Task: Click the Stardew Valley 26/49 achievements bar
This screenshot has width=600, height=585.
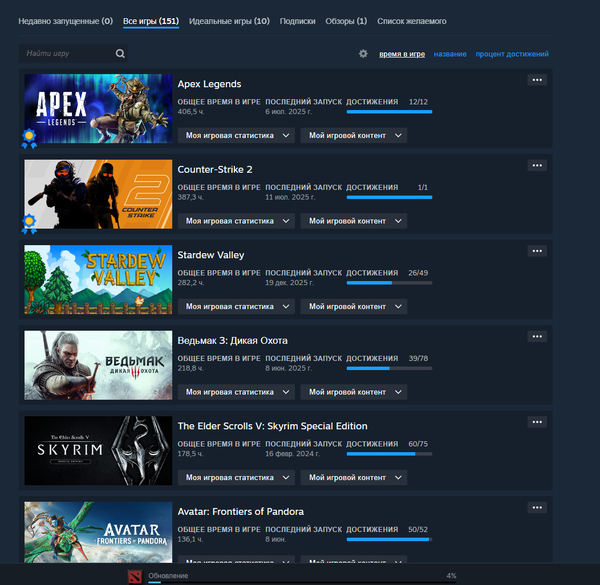Action: click(389, 283)
